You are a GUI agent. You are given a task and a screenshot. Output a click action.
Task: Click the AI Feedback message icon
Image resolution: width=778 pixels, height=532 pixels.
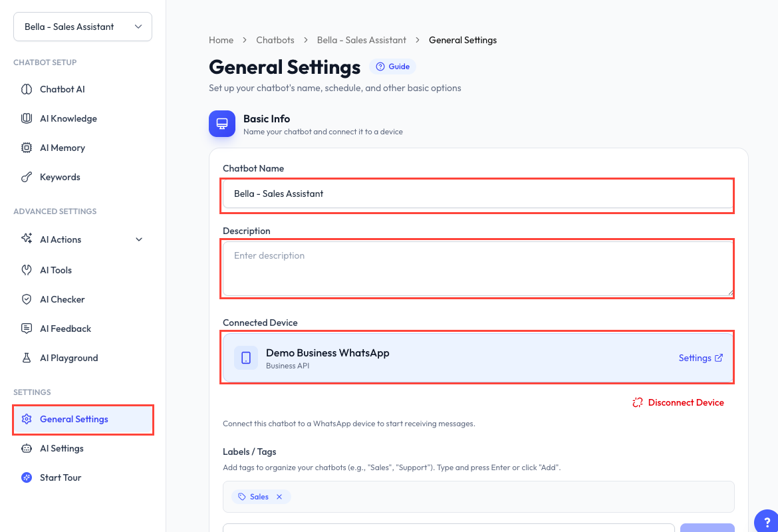coord(27,329)
